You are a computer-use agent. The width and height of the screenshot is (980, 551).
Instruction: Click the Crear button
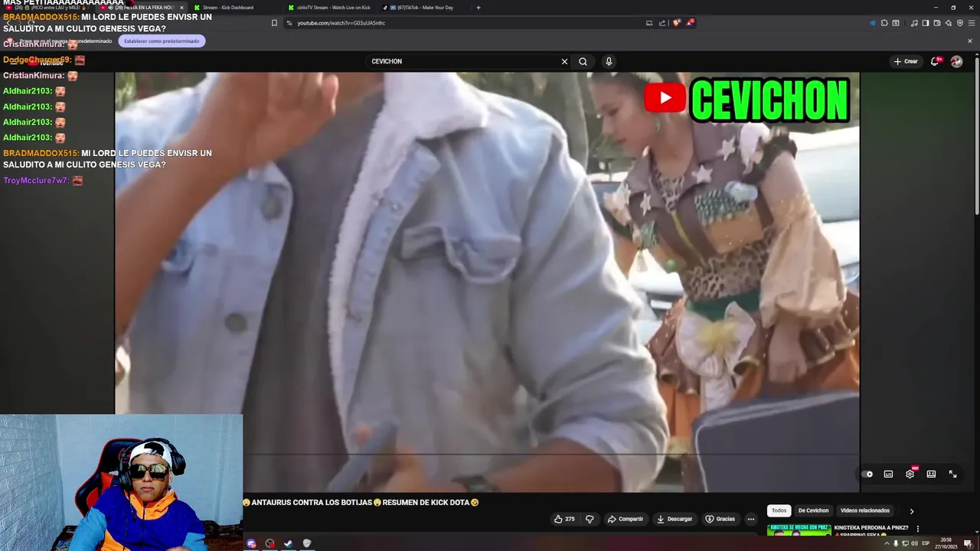coord(906,61)
